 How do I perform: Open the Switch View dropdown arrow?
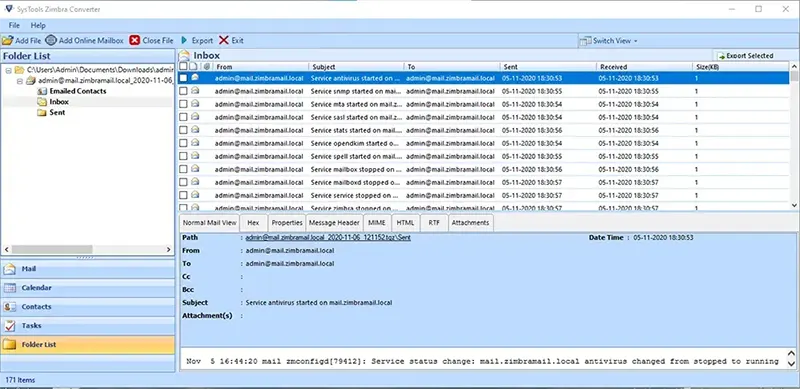point(636,41)
